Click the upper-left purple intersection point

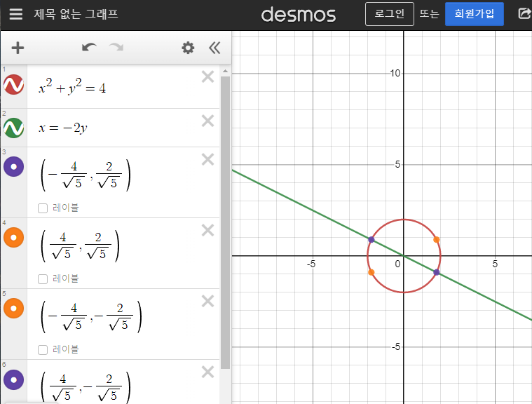[x=371, y=240]
